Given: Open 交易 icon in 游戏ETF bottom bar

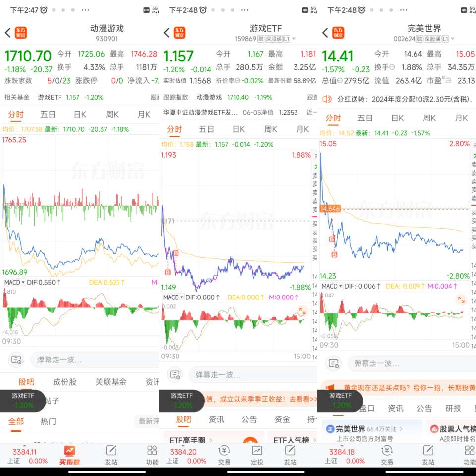Looking at the screenshot, I should pyautogui.click(x=224, y=455).
